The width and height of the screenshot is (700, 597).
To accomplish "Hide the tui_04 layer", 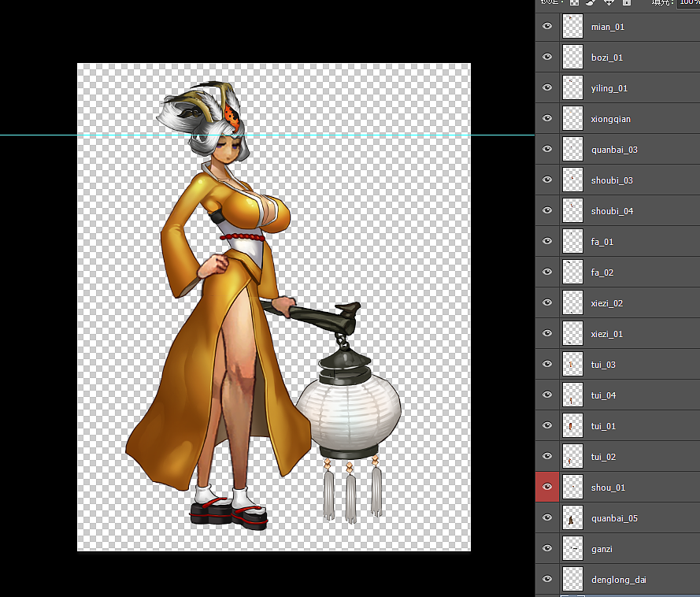I will click(x=547, y=395).
